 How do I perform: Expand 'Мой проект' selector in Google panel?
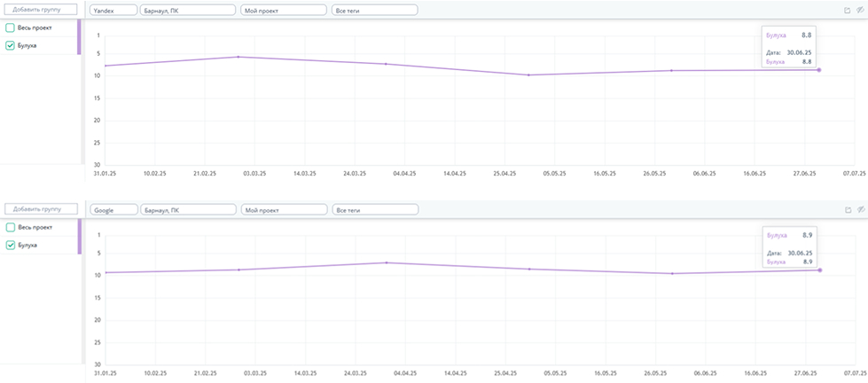click(x=283, y=210)
